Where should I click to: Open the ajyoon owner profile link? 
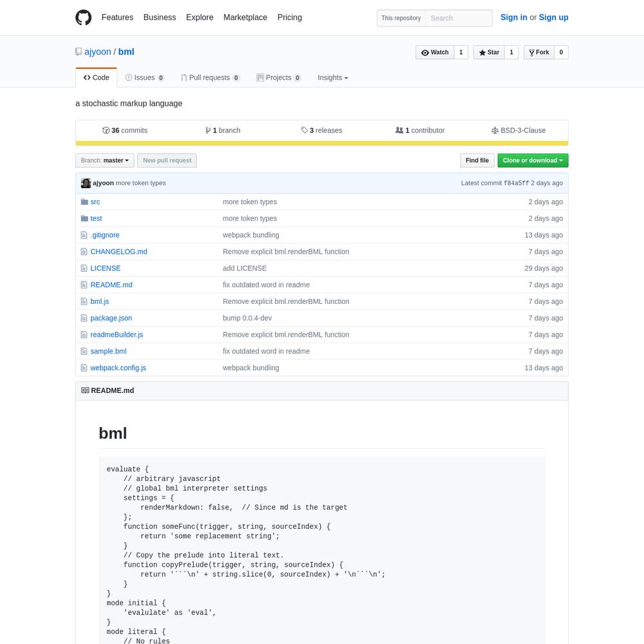[x=98, y=52]
